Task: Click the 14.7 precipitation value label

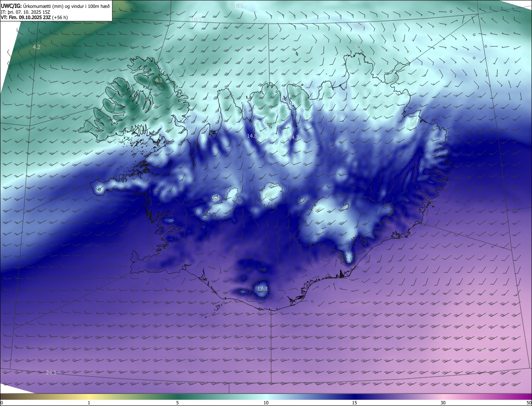Action: pos(294,137)
